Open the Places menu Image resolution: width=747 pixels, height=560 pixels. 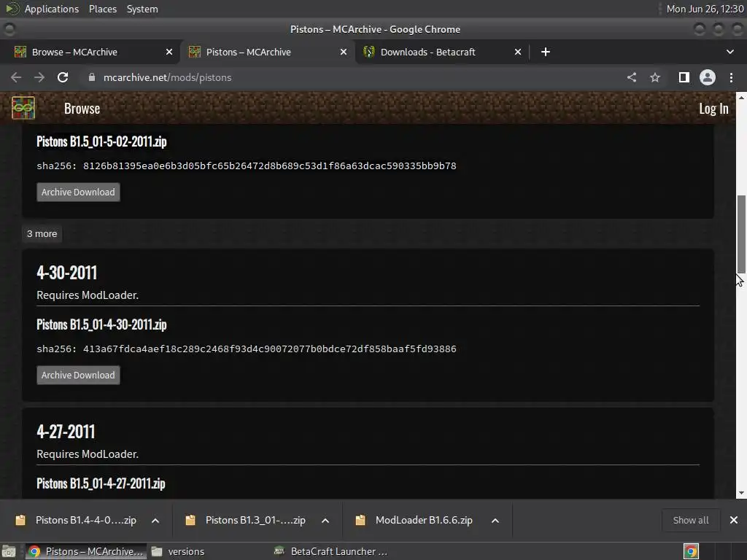tap(102, 9)
